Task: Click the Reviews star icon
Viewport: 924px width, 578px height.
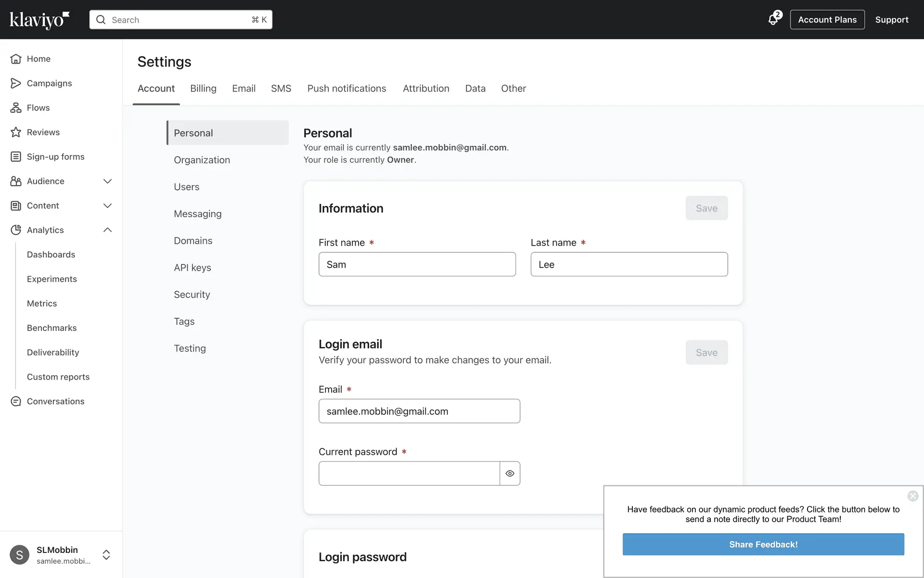Action: [x=16, y=132]
